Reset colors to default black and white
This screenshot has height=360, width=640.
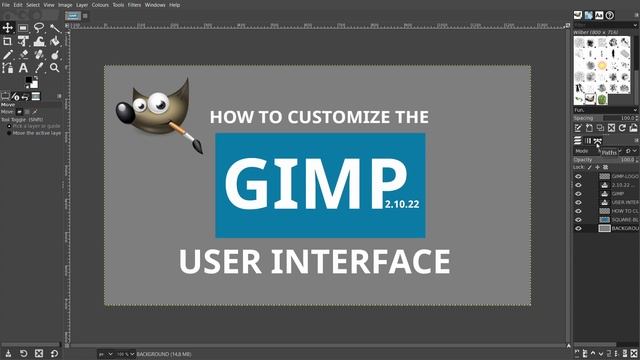click(27, 86)
